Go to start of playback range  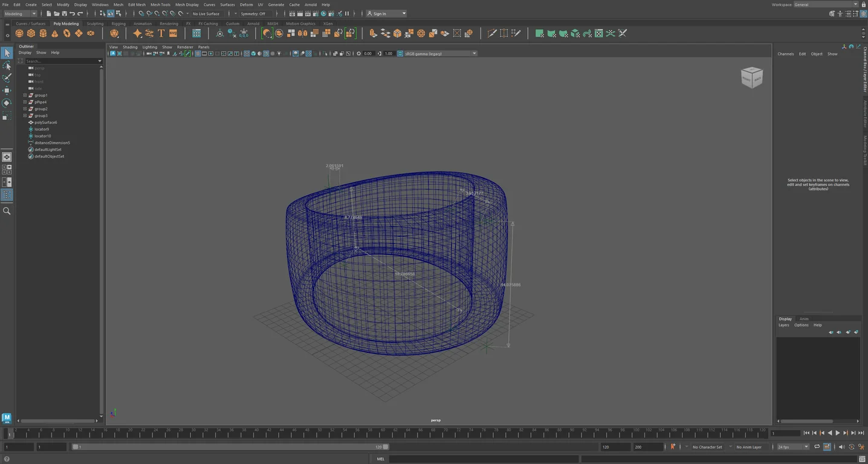coord(806,433)
